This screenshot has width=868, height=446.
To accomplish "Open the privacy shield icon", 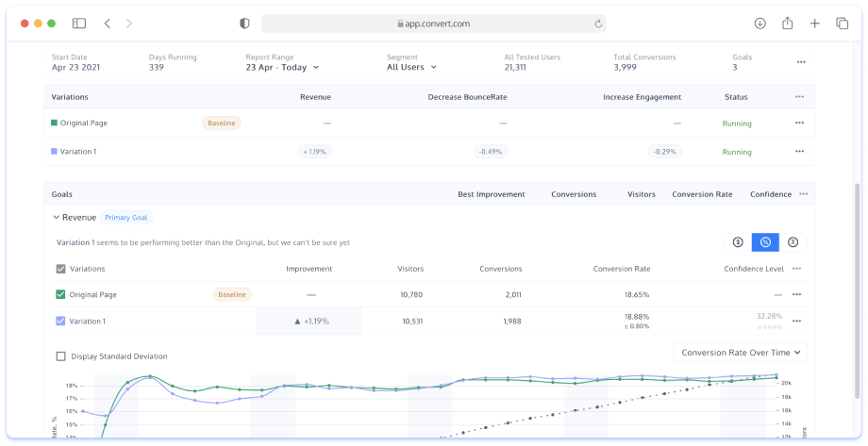I will 244,24.
